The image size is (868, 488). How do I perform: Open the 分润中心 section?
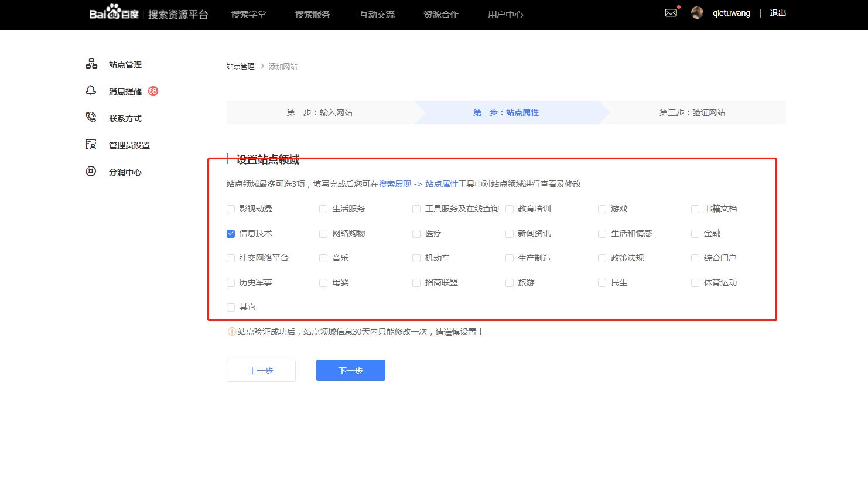[125, 172]
